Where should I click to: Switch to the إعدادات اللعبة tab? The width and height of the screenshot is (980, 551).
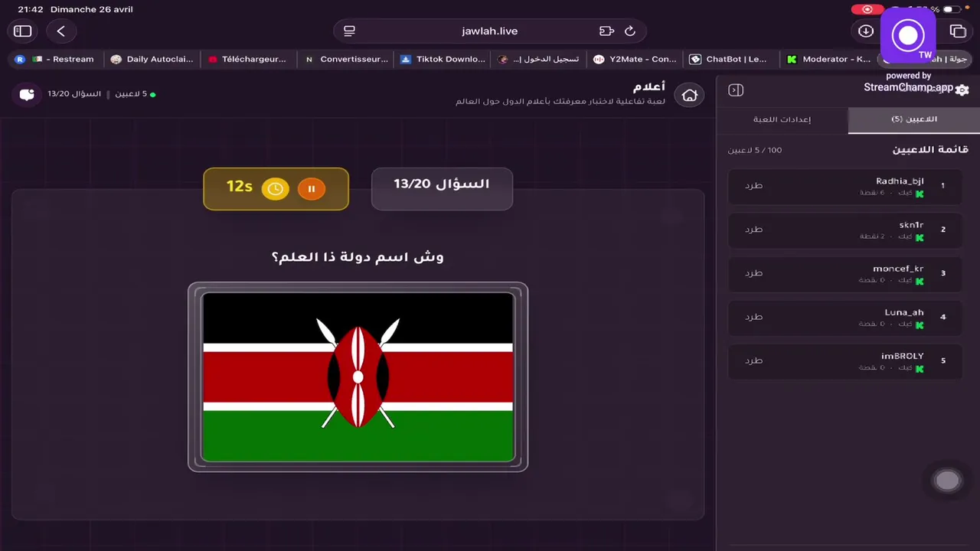782,120
